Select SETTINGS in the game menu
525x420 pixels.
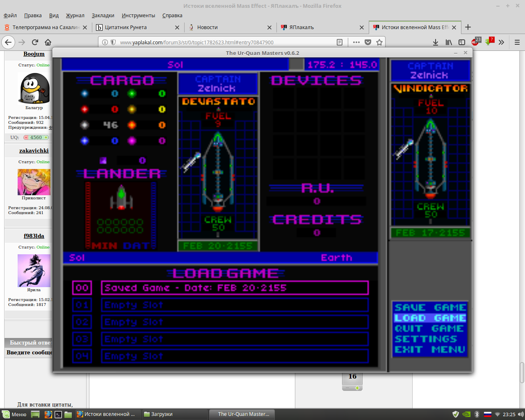click(426, 339)
